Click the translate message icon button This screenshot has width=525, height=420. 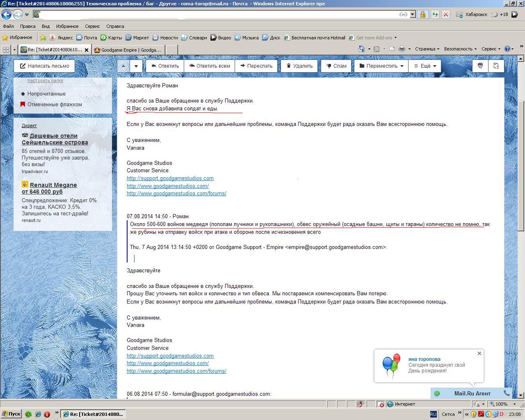(x=496, y=66)
